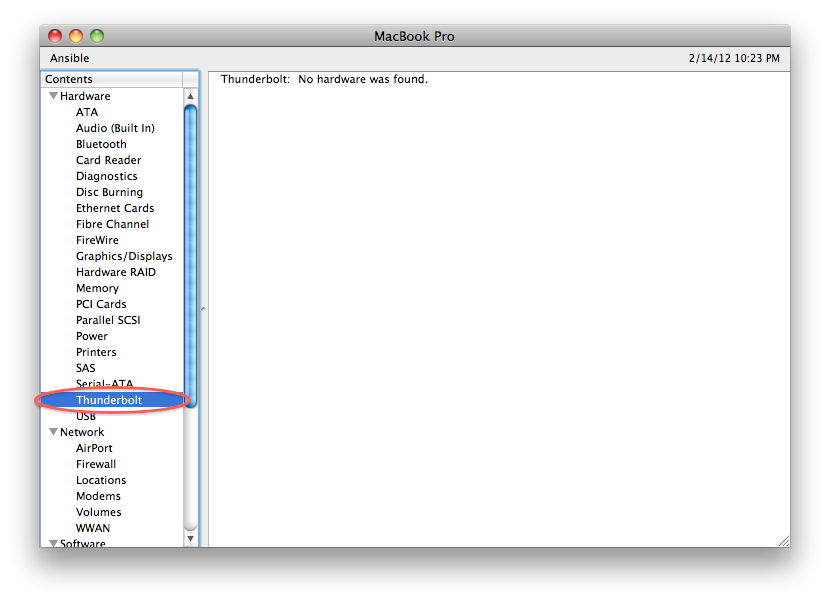Select Hardware RAID entry
Screen dimensions: 830x602
click(116, 272)
